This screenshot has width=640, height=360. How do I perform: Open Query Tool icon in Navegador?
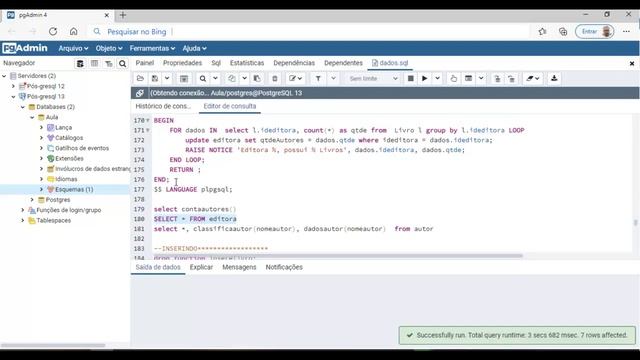point(80,63)
